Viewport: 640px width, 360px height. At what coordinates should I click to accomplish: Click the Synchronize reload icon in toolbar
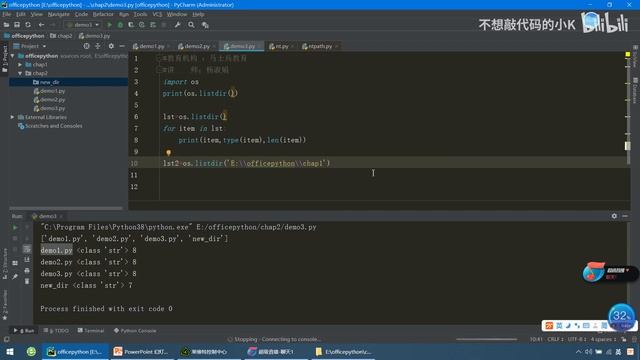[28, 25]
